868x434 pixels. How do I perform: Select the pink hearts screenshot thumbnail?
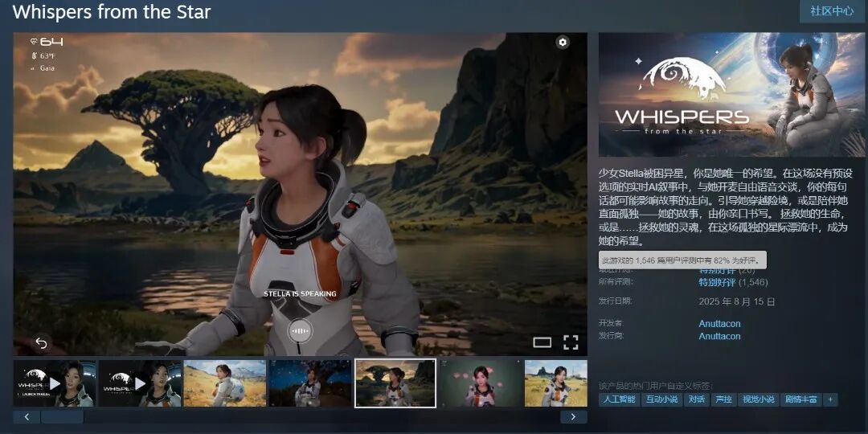(x=481, y=383)
